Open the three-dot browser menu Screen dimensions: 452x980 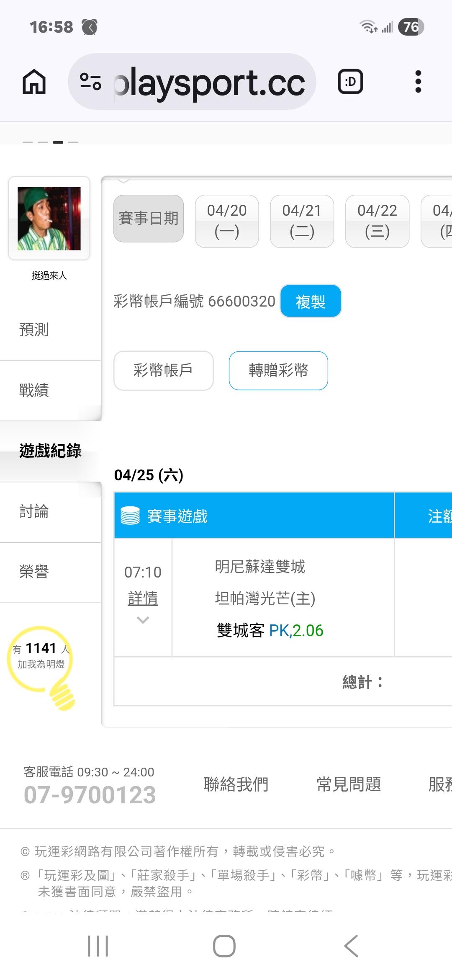tap(418, 82)
